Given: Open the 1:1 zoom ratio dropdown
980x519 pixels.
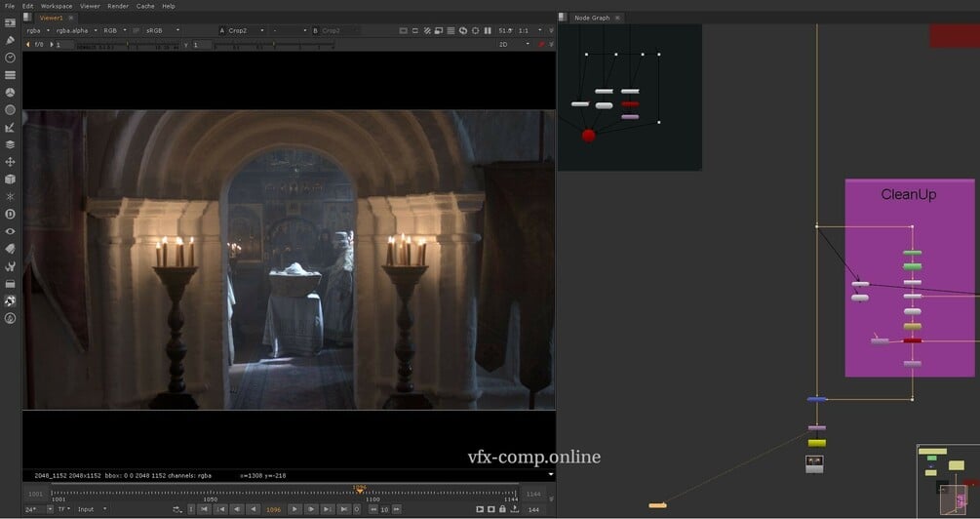Looking at the screenshot, I should tap(529, 30).
